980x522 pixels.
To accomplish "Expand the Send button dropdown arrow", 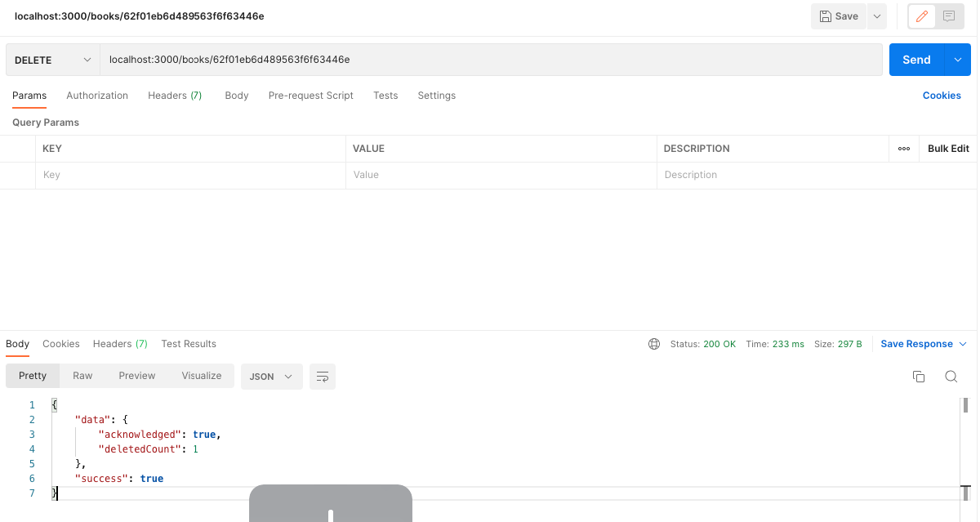I will click(x=956, y=59).
